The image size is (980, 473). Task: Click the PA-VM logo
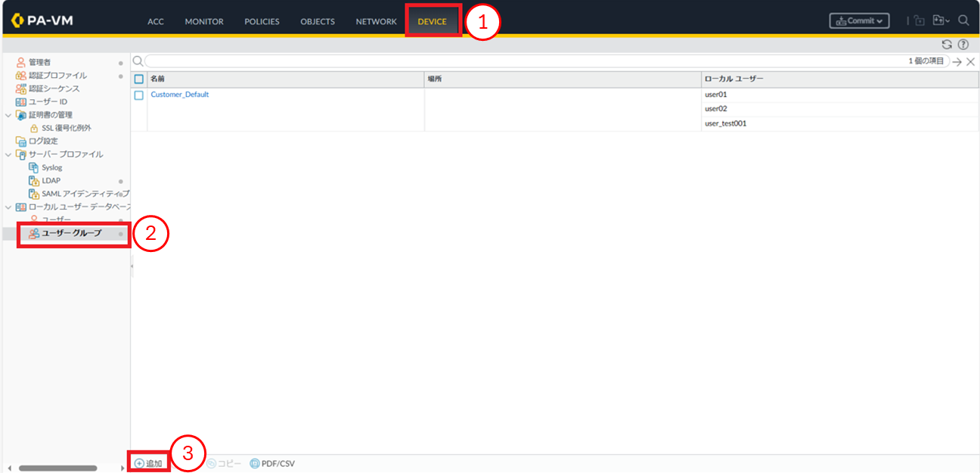(42, 21)
